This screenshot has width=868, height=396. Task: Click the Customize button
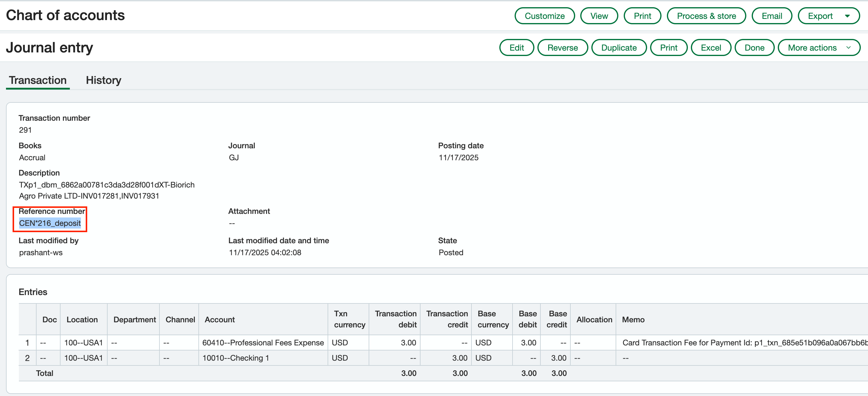click(544, 16)
